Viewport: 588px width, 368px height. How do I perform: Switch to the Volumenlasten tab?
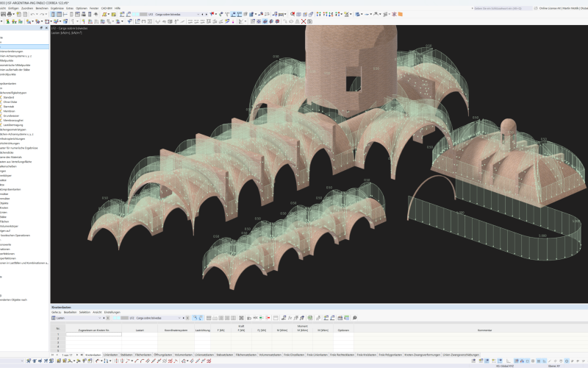click(183, 355)
